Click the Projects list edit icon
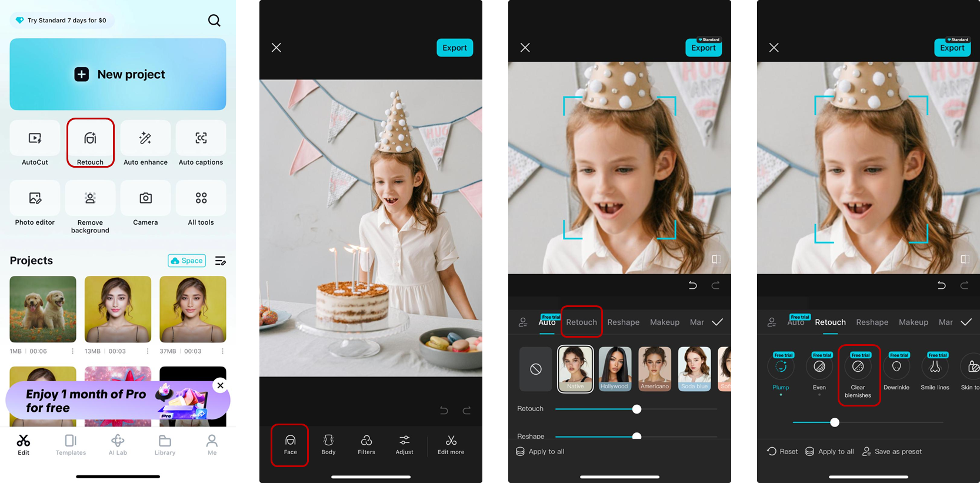Screen dimensions: 980x483 pos(221,261)
